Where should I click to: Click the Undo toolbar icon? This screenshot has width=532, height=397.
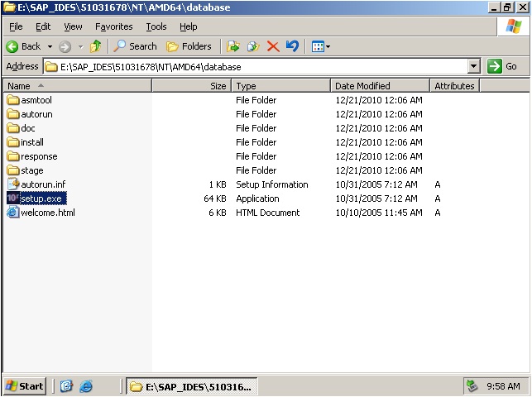point(292,46)
